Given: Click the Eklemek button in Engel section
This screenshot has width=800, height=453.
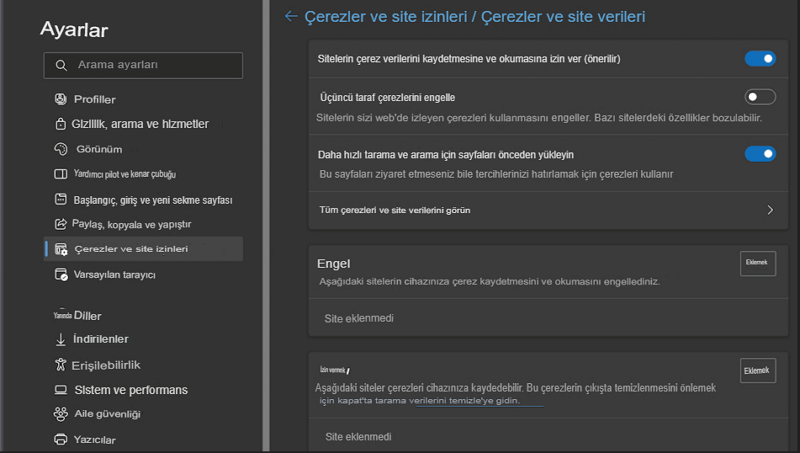Looking at the screenshot, I should click(758, 263).
